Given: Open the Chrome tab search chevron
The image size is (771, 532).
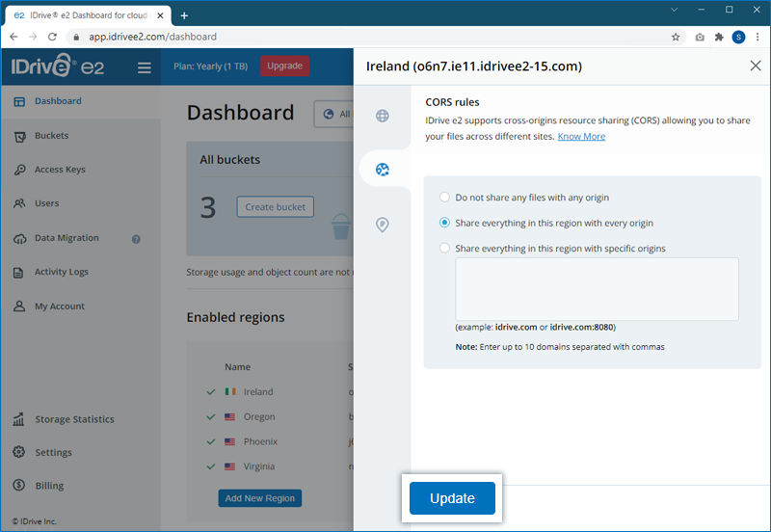Looking at the screenshot, I should (674, 10).
